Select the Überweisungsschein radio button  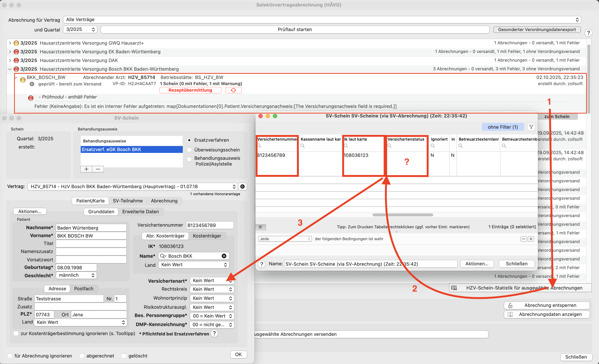tap(189, 150)
